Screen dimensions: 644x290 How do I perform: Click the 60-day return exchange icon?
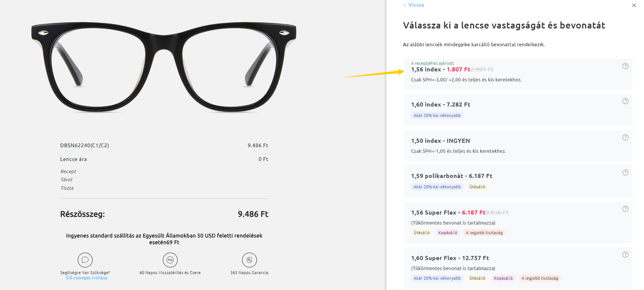click(170, 260)
